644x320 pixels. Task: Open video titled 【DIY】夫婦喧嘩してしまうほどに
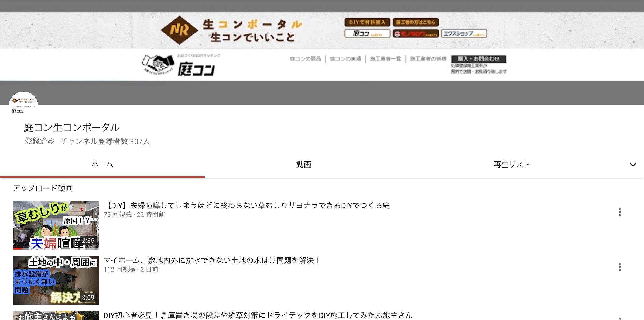point(247,206)
